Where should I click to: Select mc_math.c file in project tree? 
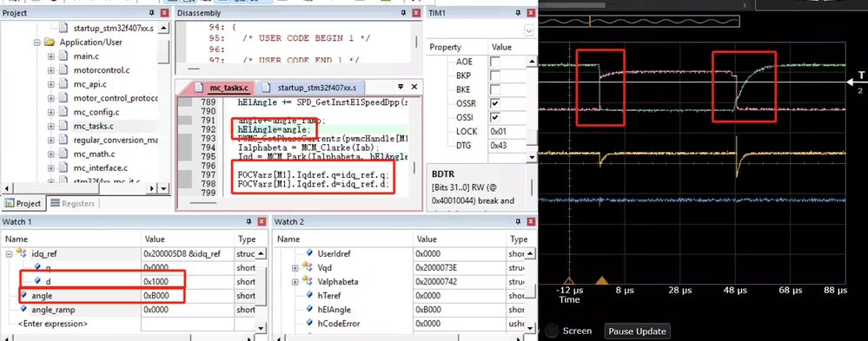coord(94,154)
